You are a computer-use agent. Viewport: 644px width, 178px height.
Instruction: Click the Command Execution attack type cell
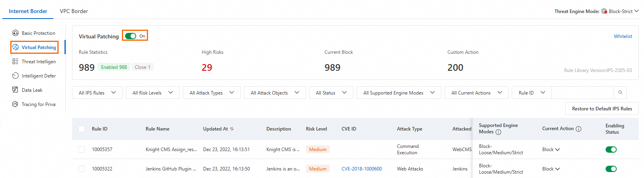408,150
